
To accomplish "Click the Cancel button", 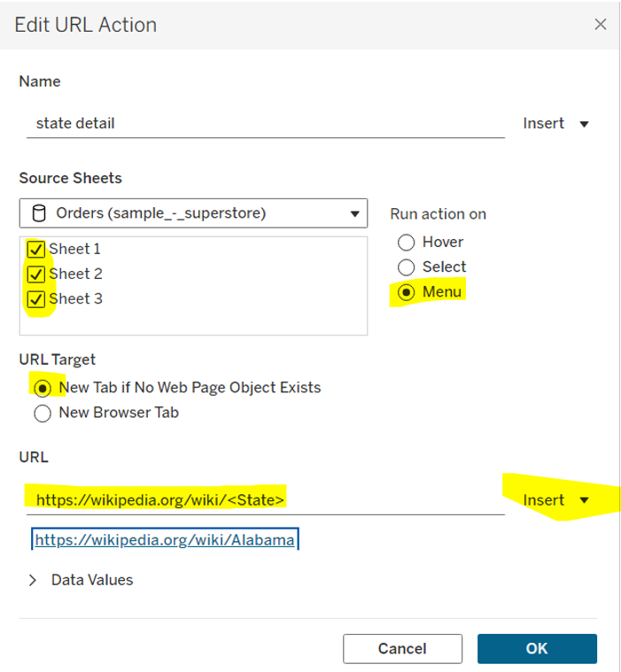I will (x=401, y=649).
